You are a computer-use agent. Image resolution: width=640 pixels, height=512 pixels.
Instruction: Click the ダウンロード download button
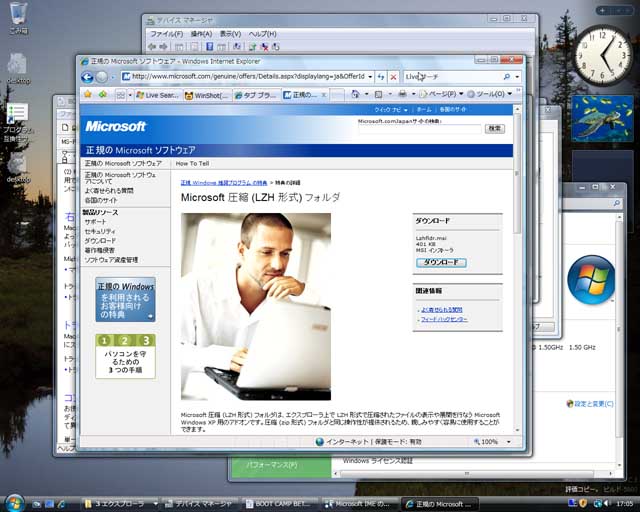(441, 262)
